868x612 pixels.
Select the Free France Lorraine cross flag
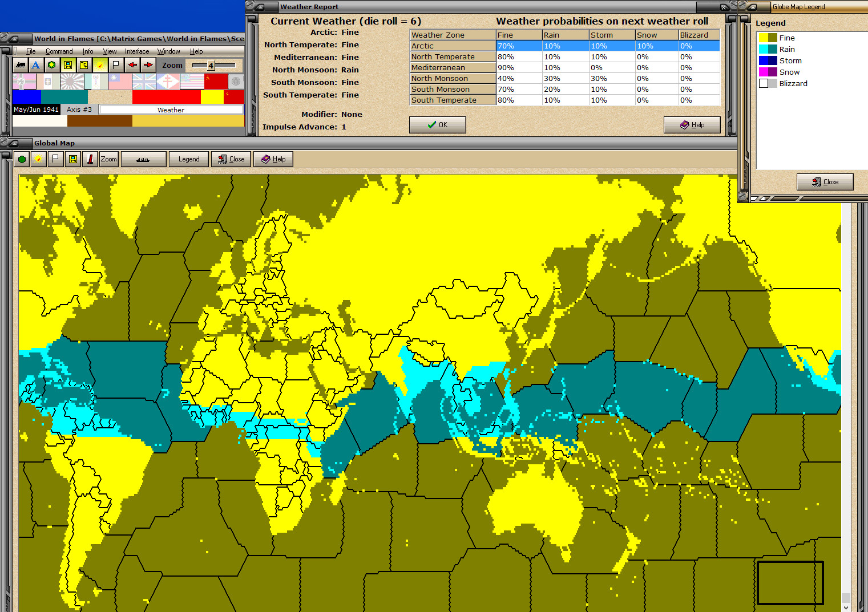pyautogui.click(x=168, y=82)
